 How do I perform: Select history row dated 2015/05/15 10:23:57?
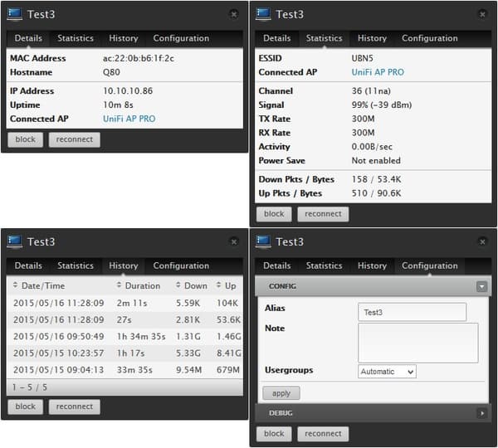click(124, 353)
